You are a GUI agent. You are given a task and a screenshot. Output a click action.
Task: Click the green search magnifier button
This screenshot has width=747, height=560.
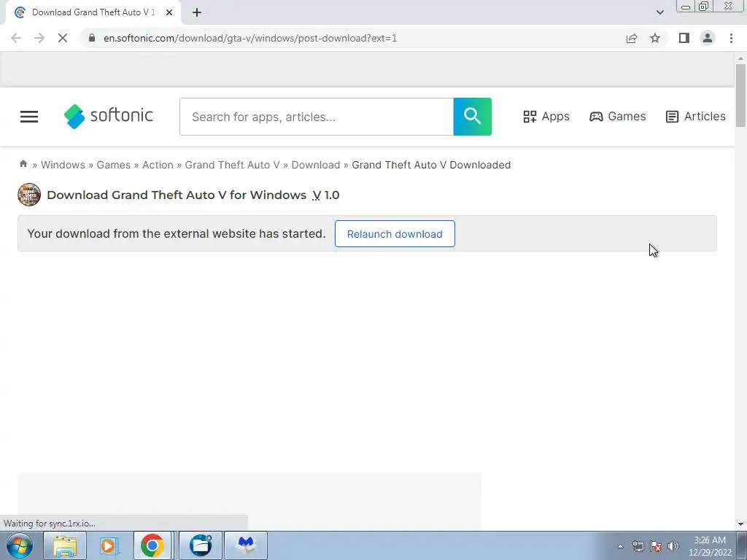[x=472, y=117]
